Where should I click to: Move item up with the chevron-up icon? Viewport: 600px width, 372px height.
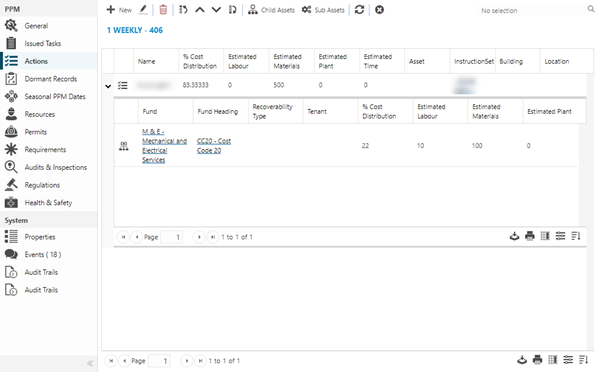click(200, 10)
